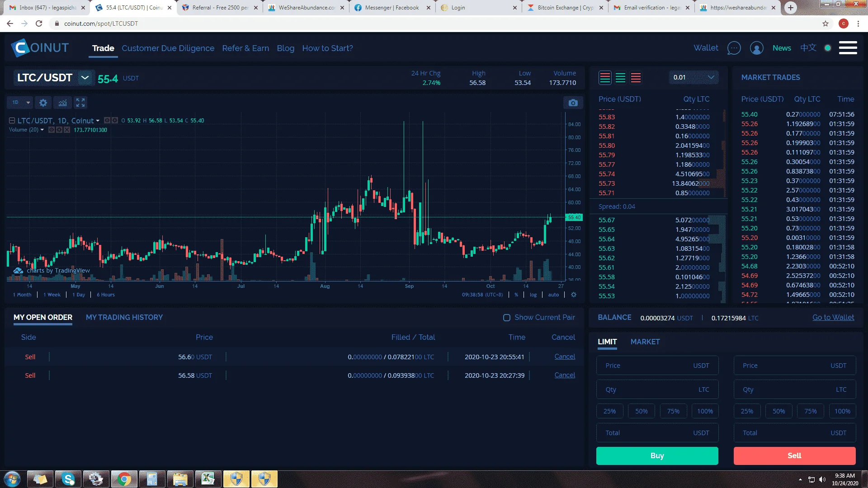Click the green Buy button
Image resolution: width=868 pixels, height=488 pixels.
coord(657,456)
